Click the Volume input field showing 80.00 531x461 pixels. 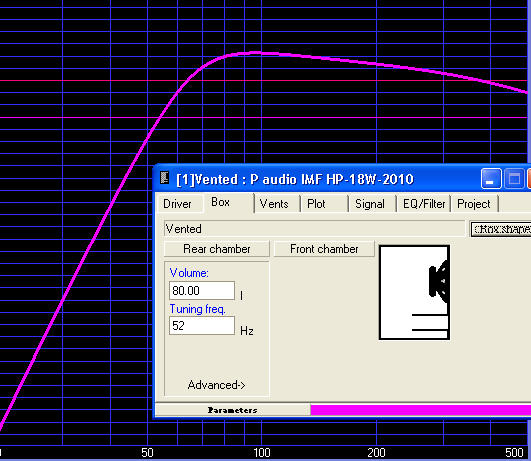click(202, 291)
